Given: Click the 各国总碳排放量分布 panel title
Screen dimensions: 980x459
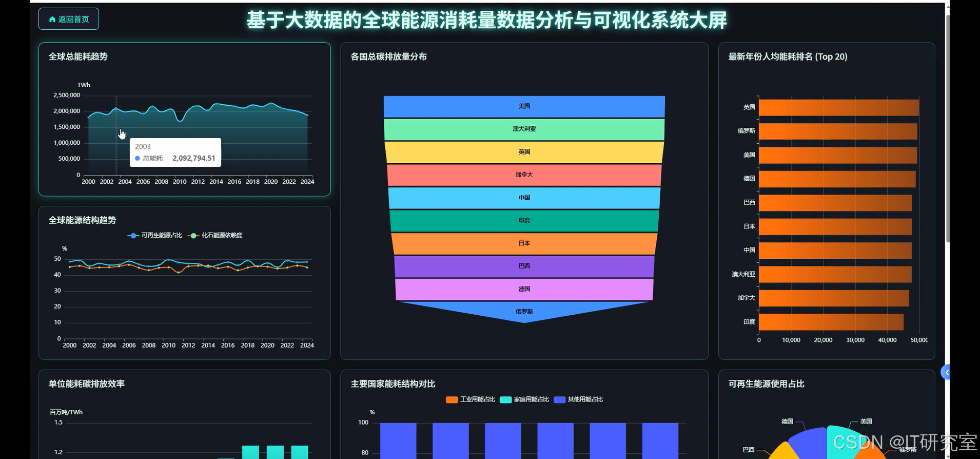Looking at the screenshot, I should point(388,56).
